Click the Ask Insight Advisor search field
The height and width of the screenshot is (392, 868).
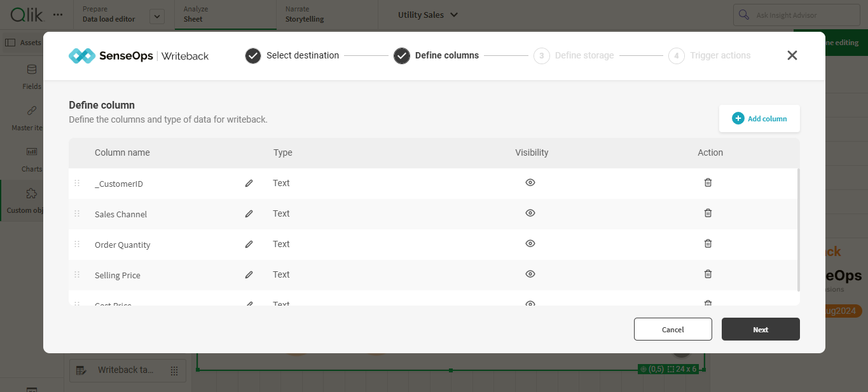797,15
